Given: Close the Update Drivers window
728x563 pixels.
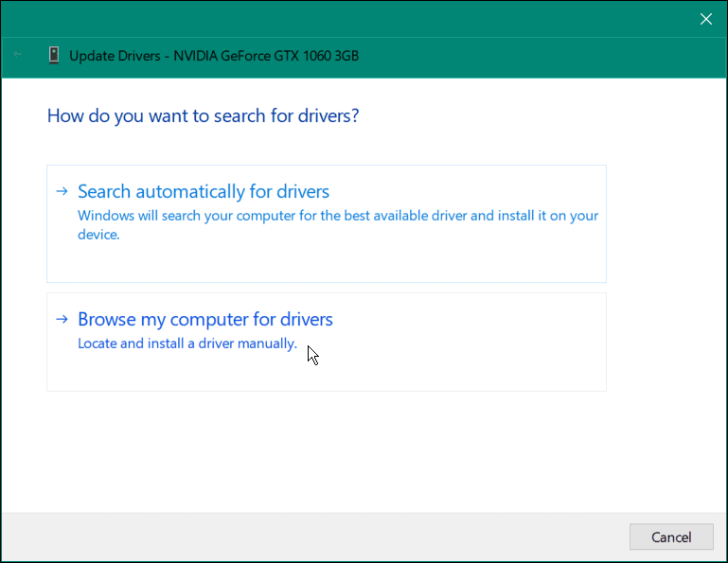Looking at the screenshot, I should [705, 19].
